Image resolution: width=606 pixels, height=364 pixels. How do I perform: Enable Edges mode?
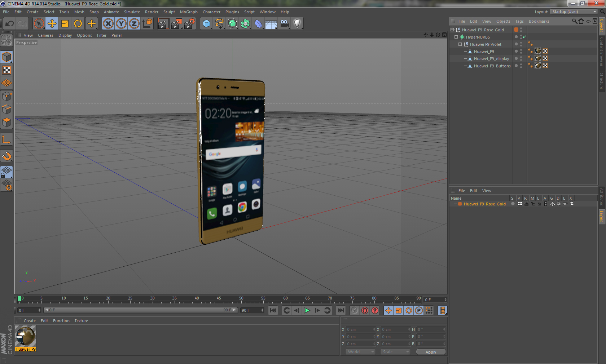point(6,110)
